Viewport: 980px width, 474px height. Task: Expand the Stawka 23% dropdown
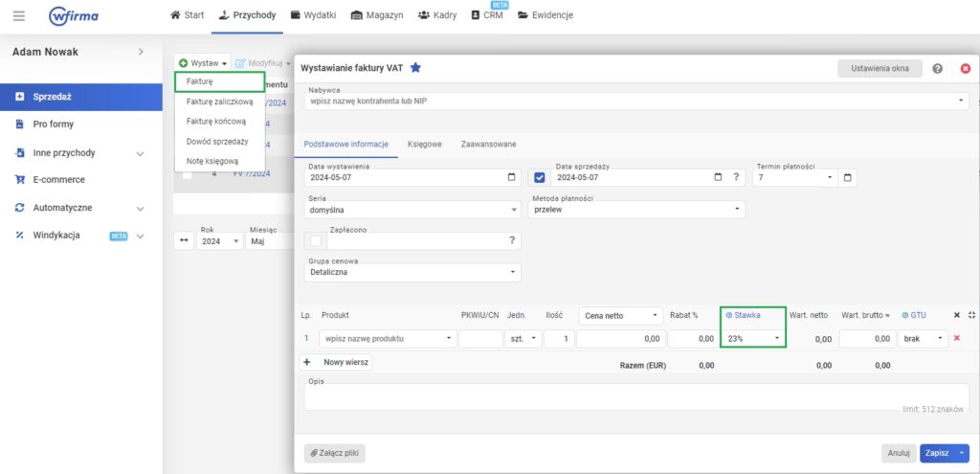coord(752,338)
